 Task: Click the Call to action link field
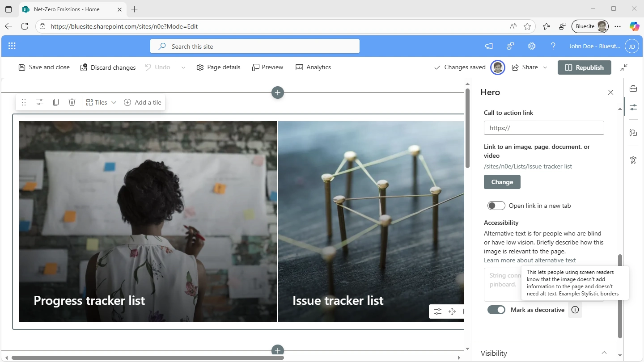coord(543,128)
